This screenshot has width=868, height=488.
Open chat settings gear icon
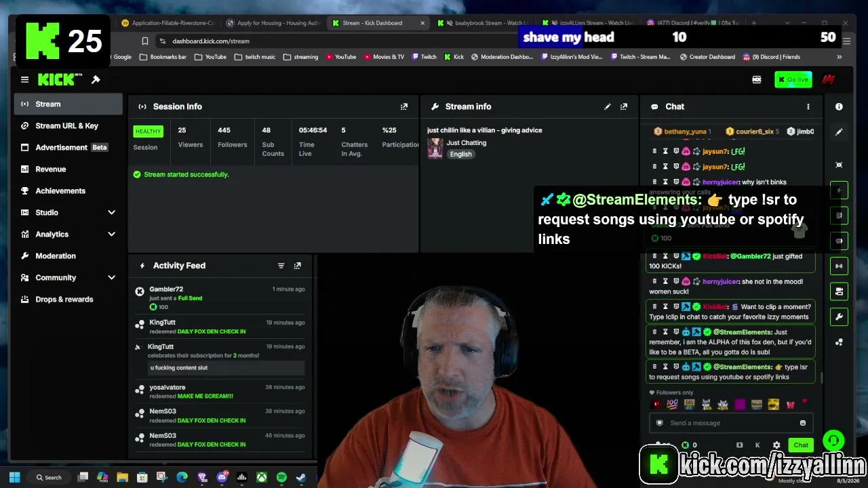click(x=776, y=445)
